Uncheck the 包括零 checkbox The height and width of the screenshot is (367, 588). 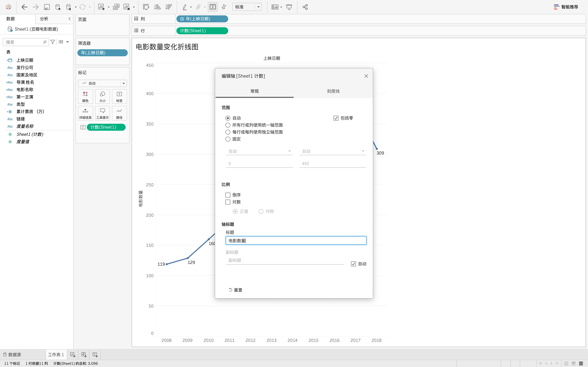[x=336, y=118]
